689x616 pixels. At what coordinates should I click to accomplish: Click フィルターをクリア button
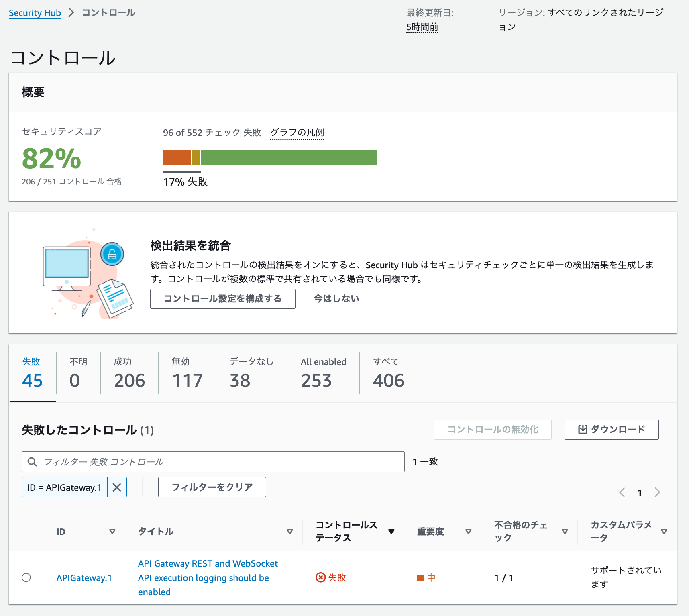[212, 487]
